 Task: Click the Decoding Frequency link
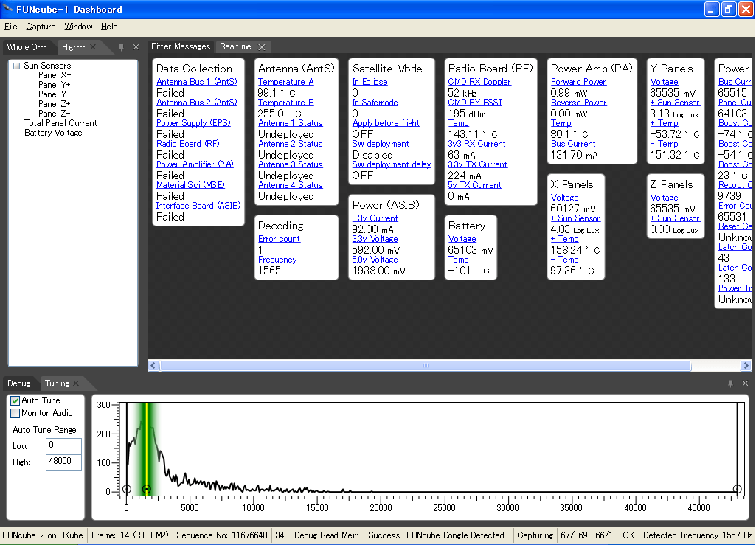277,260
